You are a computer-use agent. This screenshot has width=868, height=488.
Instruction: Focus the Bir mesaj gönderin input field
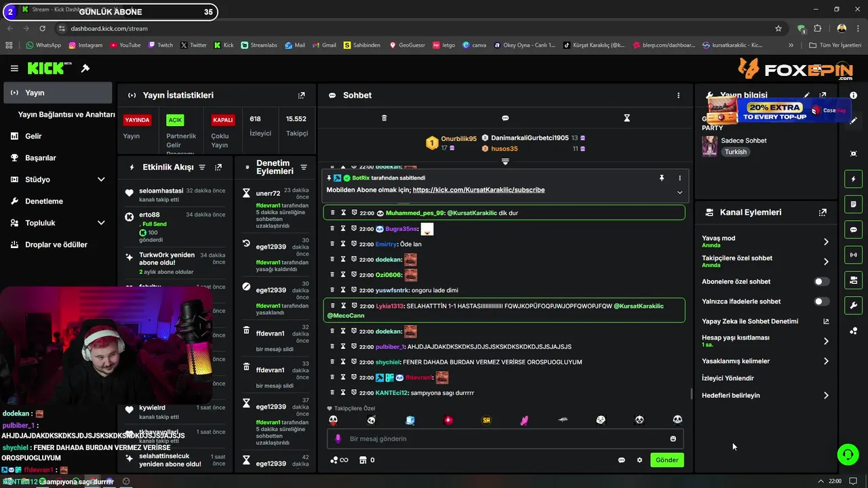click(505, 439)
